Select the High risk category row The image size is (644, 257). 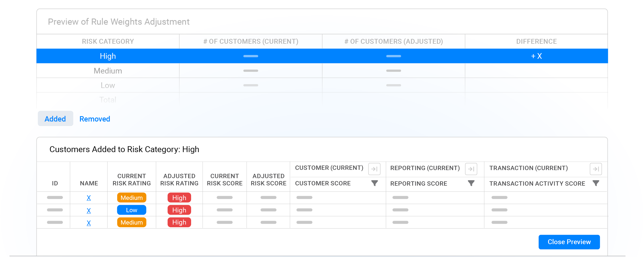(108, 56)
